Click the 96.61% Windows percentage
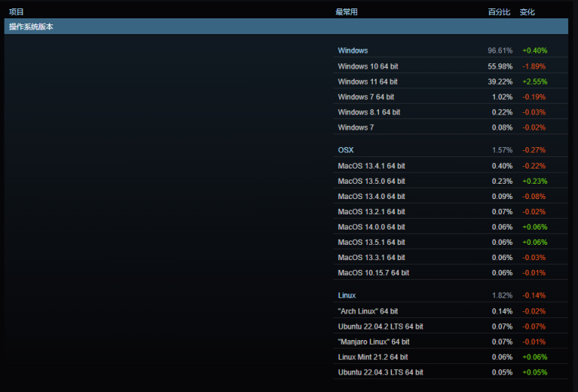The image size is (578, 392). click(x=500, y=50)
